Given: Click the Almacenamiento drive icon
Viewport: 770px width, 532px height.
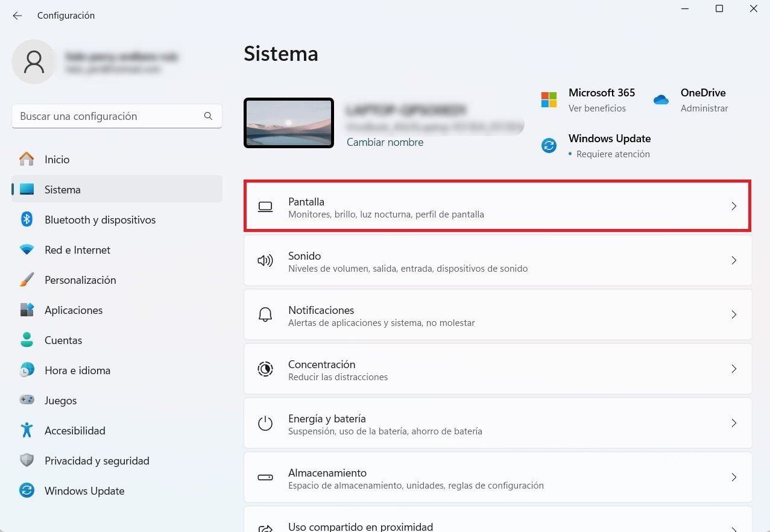Looking at the screenshot, I should point(265,477).
